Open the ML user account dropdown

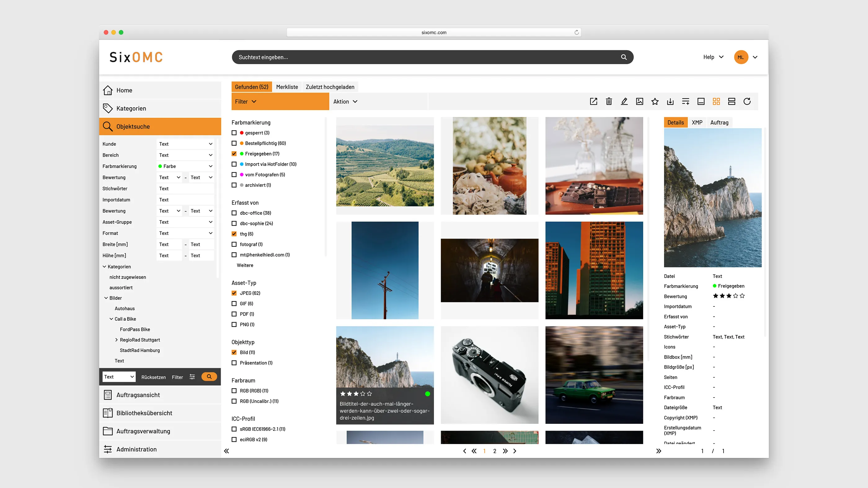[746, 57]
